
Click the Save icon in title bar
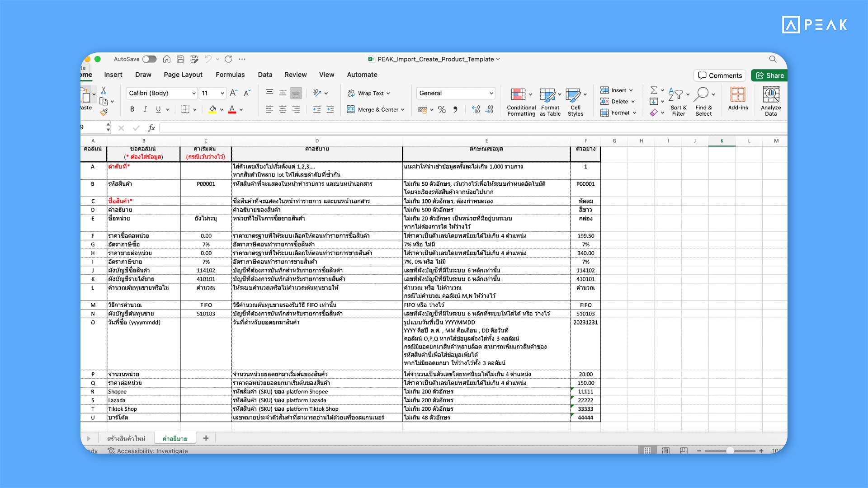click(x=180, y=59)
